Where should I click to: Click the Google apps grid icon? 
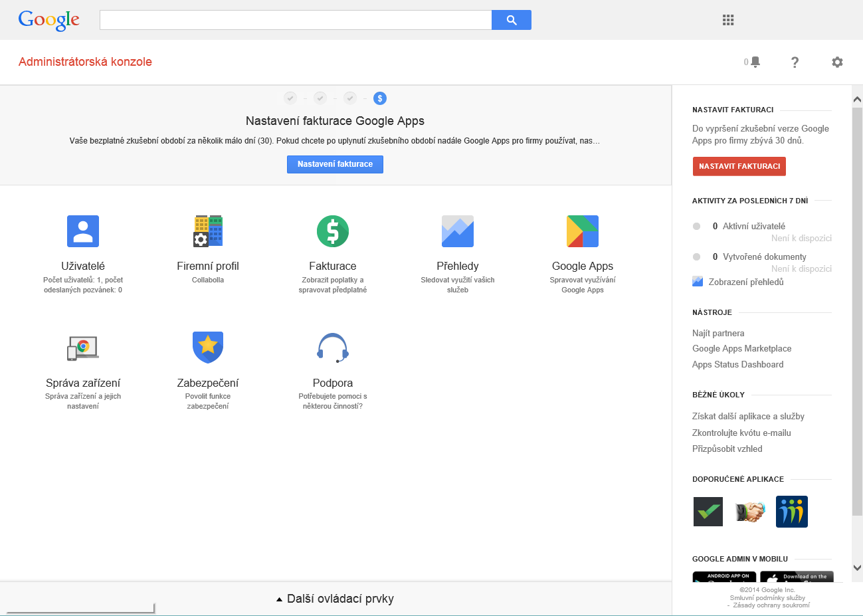(x=728, y=20)
